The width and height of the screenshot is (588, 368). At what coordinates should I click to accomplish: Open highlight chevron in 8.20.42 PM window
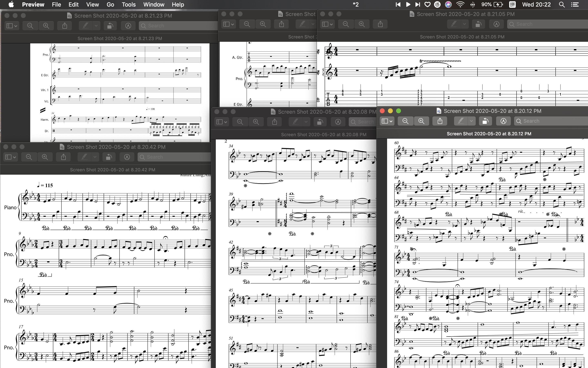click(x=95, y=157)
